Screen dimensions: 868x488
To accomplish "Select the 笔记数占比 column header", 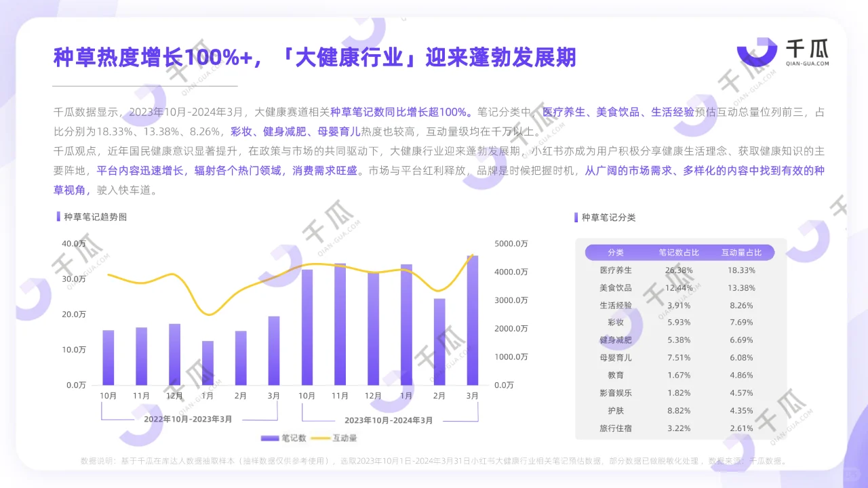I will (678, 251).
